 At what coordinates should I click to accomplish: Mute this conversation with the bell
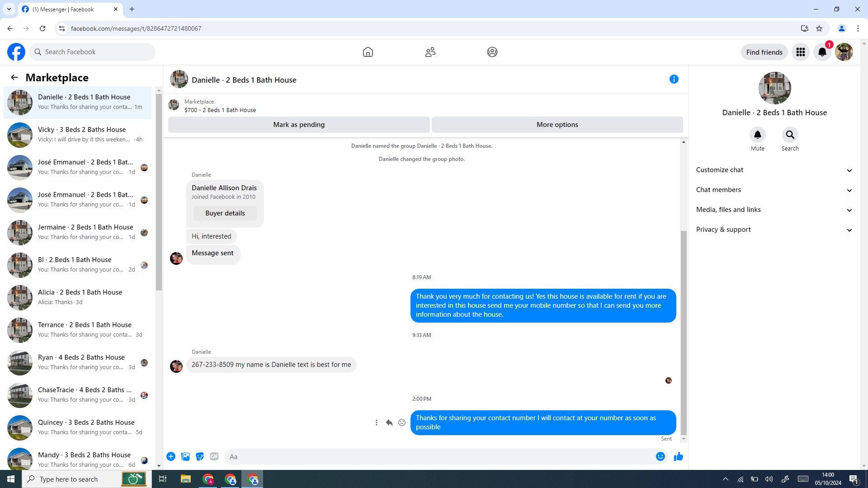pos(757,135)
